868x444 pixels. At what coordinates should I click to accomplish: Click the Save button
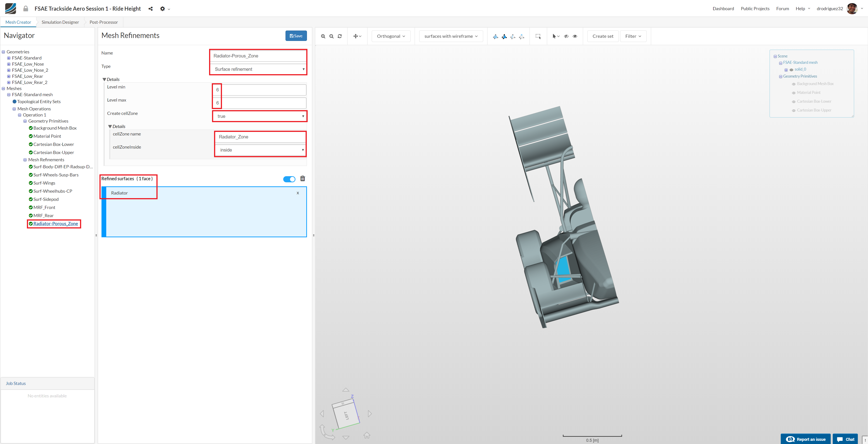pos(296,36)
